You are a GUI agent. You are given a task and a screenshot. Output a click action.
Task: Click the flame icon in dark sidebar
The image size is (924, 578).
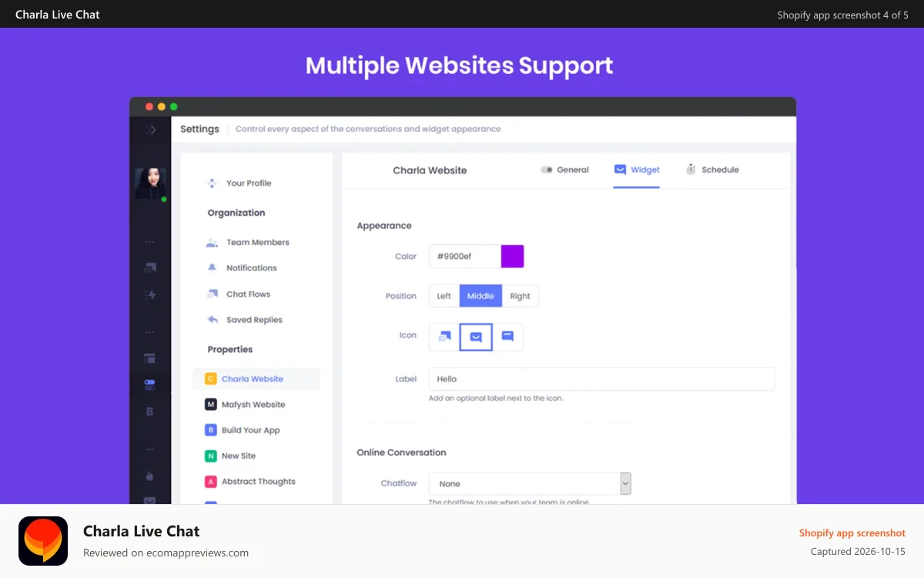click(150, 475)
